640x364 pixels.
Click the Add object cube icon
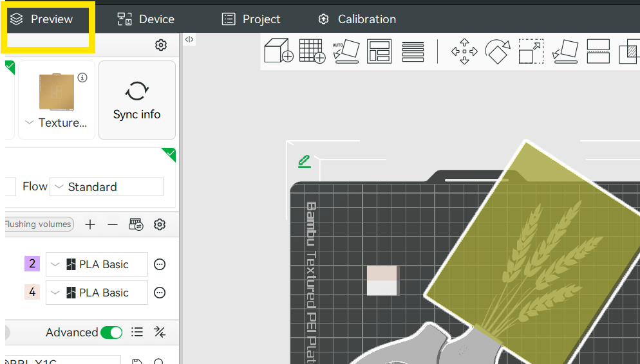tap(279, 51)
